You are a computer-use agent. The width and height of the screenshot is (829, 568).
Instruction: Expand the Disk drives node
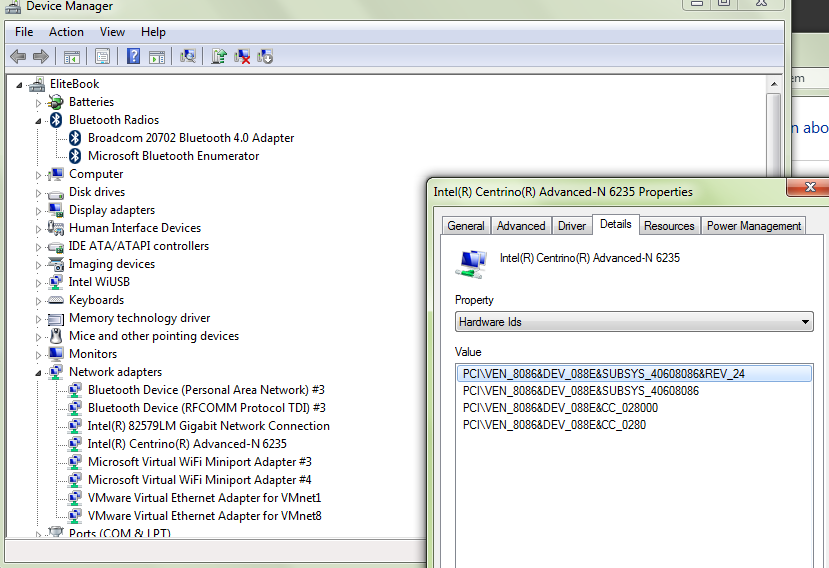coord(38,193)
